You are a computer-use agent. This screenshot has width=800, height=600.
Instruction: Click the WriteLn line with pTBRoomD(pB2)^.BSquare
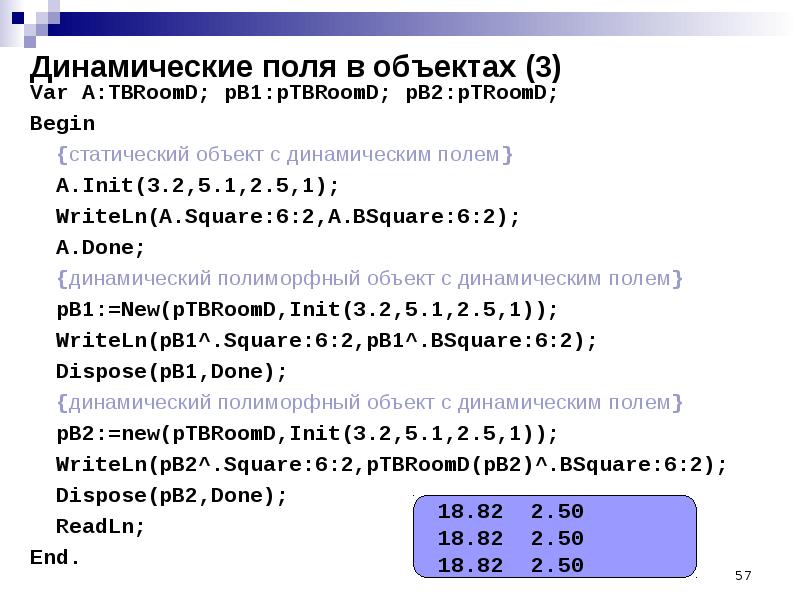[391, 464]
